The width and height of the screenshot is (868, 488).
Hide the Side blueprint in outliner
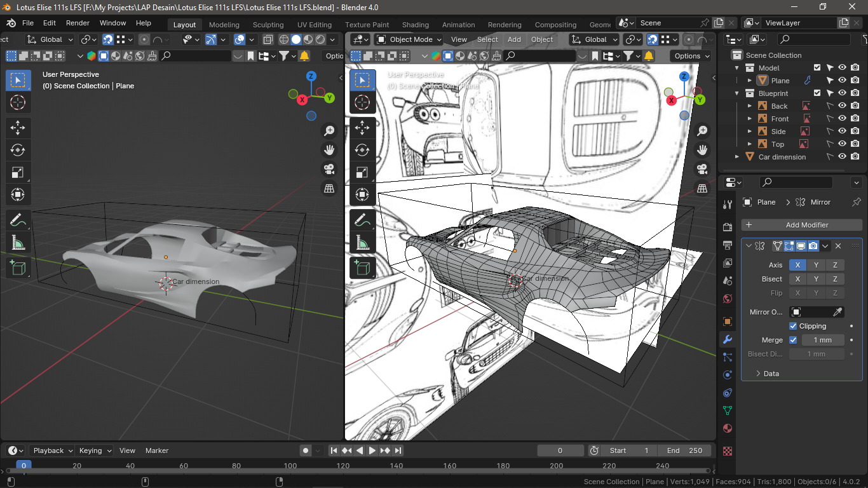point(842,132)
